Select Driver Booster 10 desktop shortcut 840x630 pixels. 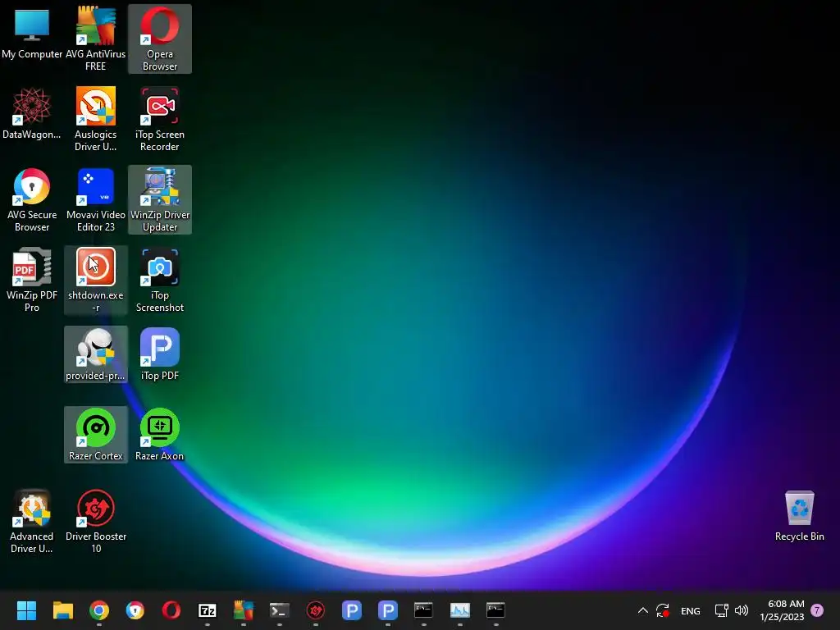tap(95, 521)
